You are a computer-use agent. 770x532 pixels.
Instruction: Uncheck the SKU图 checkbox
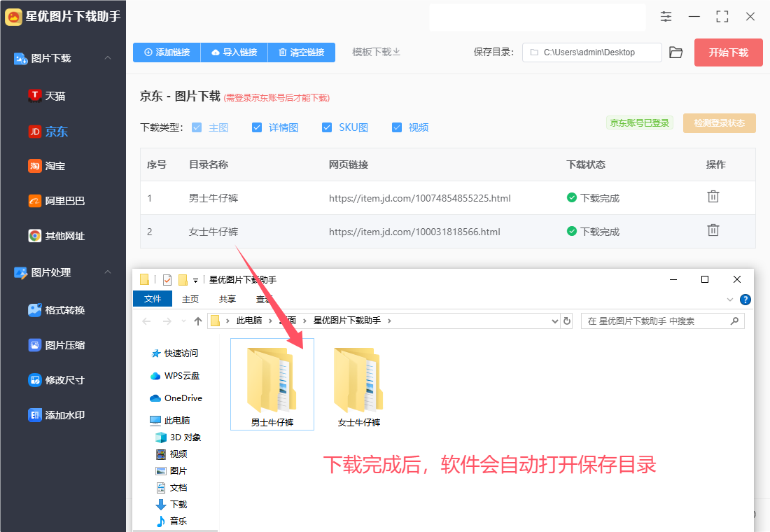pos(327,127)
